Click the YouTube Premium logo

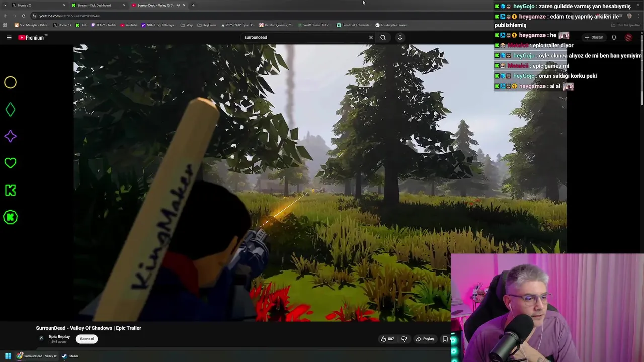click(32, 37)
